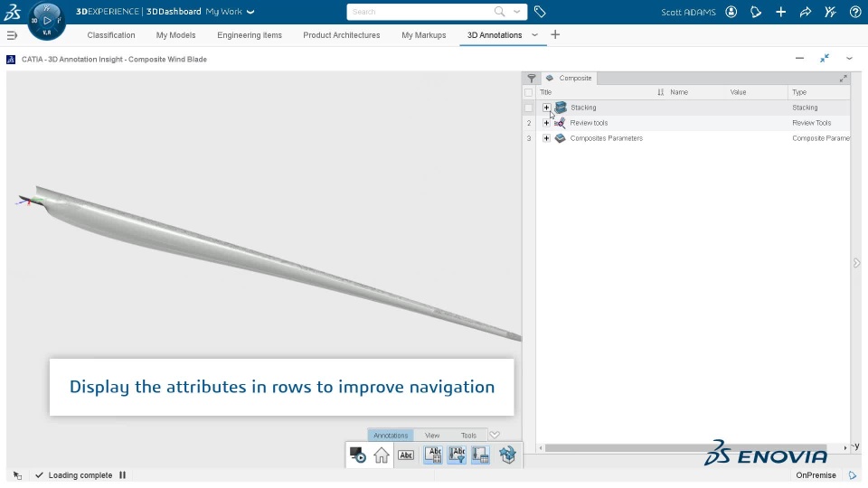Click the plus Add icon in header
868x488 pixels.
[780, 12]
